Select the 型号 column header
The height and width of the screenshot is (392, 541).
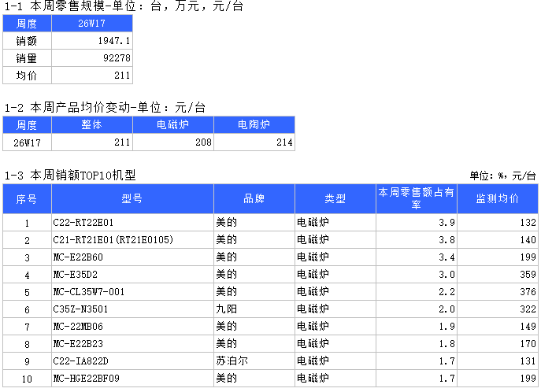132,199
